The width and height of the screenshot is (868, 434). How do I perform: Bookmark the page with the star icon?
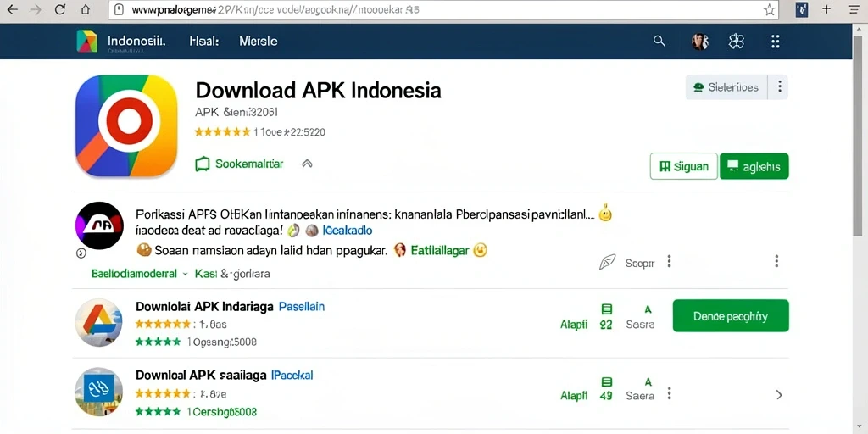pyautogui.click(x=769, y=9)
